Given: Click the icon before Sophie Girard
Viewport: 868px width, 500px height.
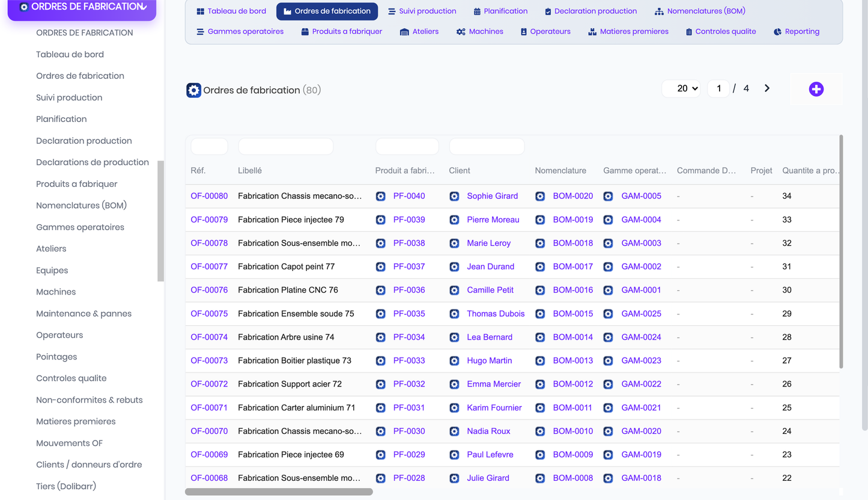Looking at the screenshot, I should click(455, 197).
